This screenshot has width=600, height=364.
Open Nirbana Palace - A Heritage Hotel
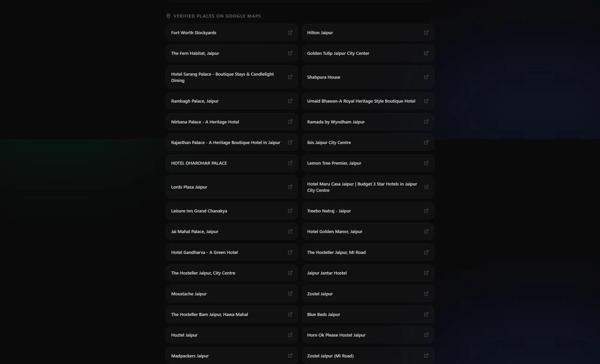coord(232,122)
